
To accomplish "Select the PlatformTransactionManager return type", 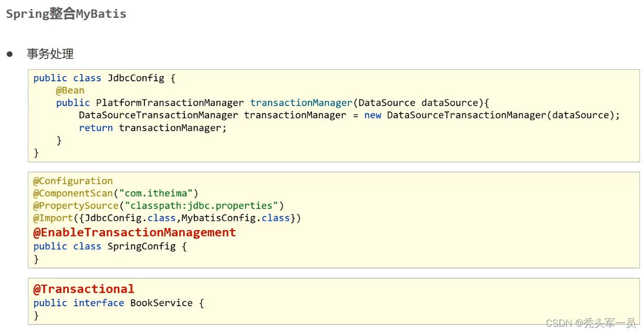I will pyautogui.click(x=170, y=103).
